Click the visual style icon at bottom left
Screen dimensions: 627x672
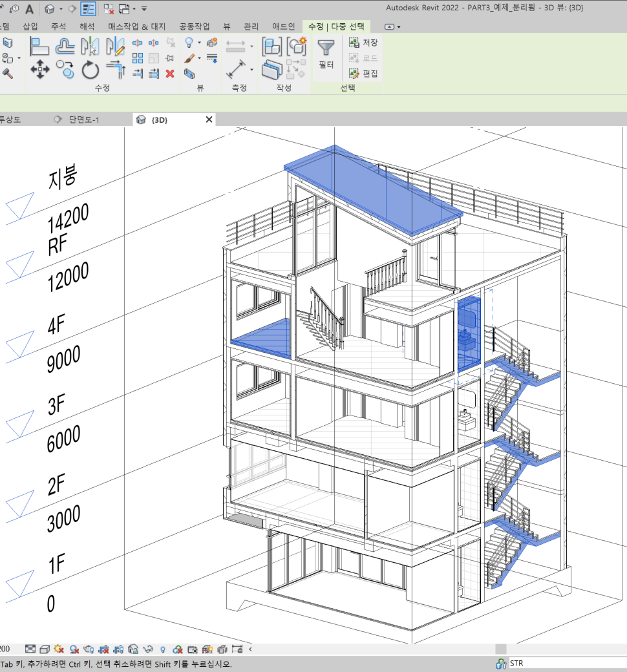click(x=44, y=648)
